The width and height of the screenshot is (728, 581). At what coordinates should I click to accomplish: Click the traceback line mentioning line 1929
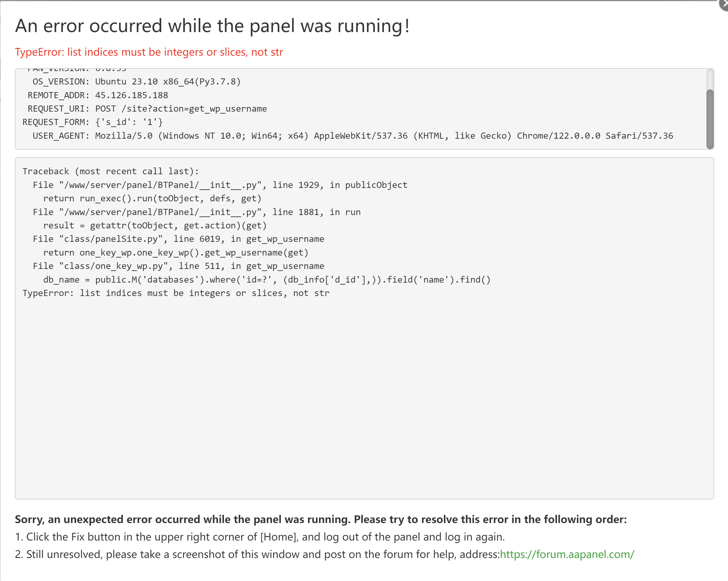pos(220,185)
